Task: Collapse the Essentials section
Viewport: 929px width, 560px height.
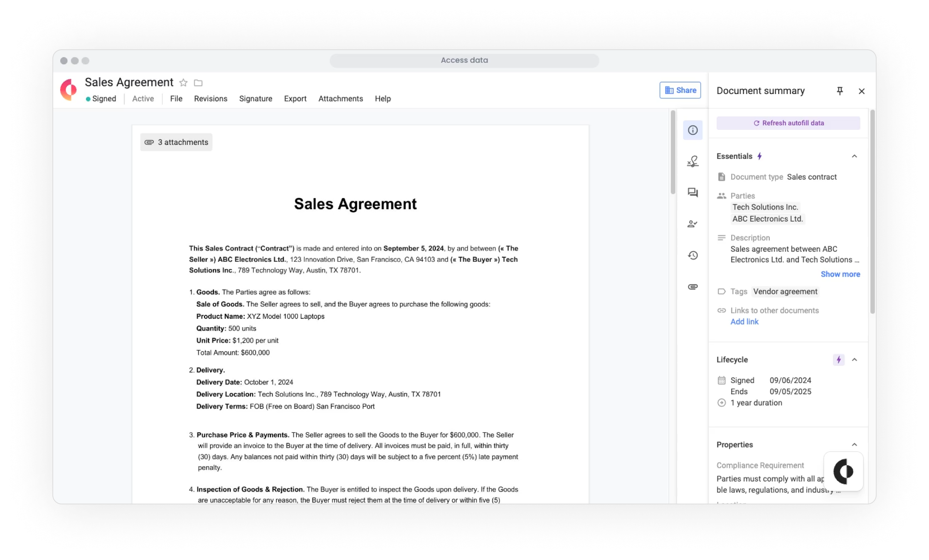Action: click(x=854, y=156)
